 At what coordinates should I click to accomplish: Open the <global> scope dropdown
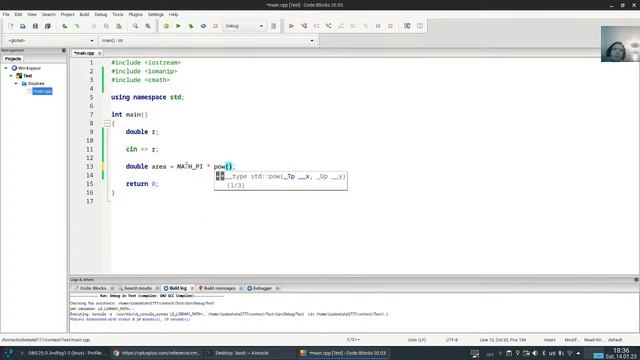coord(50,40)
